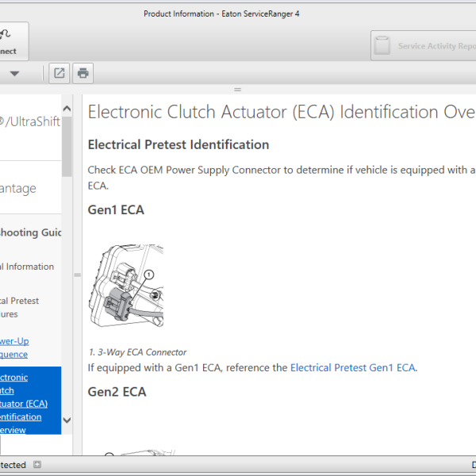476x476 pixels.
Task: Open the Power-Up Sequence sidebar link
Action: coord(13,347)
